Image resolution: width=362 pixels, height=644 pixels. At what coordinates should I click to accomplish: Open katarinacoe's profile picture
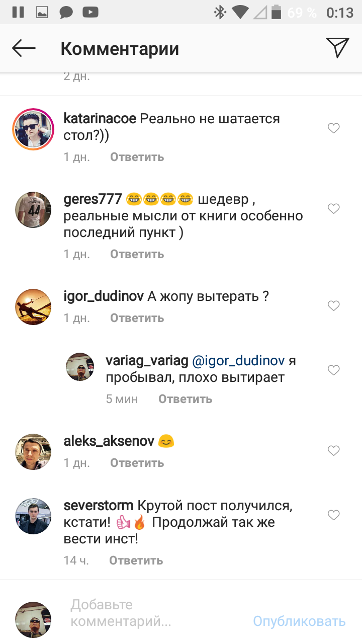point(33,129)
